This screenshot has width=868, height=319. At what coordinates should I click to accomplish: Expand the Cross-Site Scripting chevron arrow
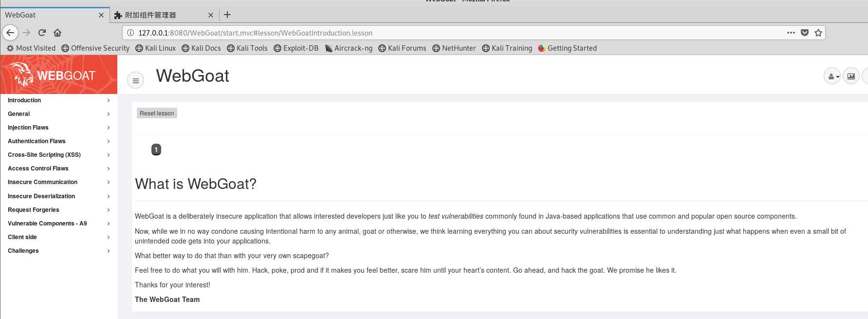(109, 155)
